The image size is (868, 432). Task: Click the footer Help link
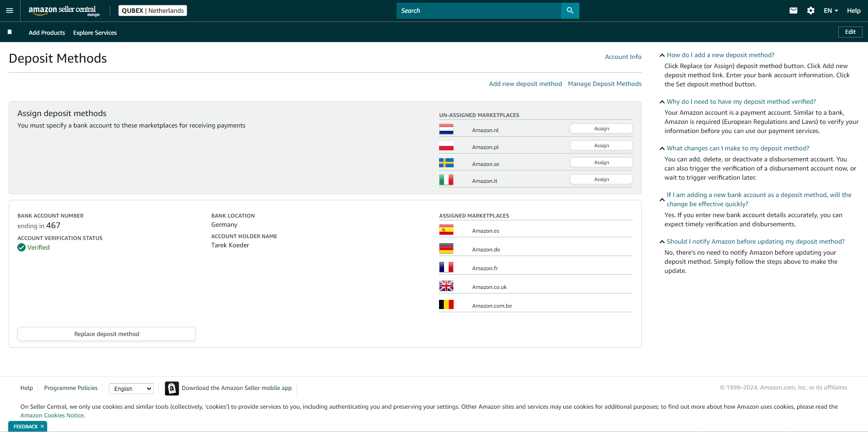[27, 388]
